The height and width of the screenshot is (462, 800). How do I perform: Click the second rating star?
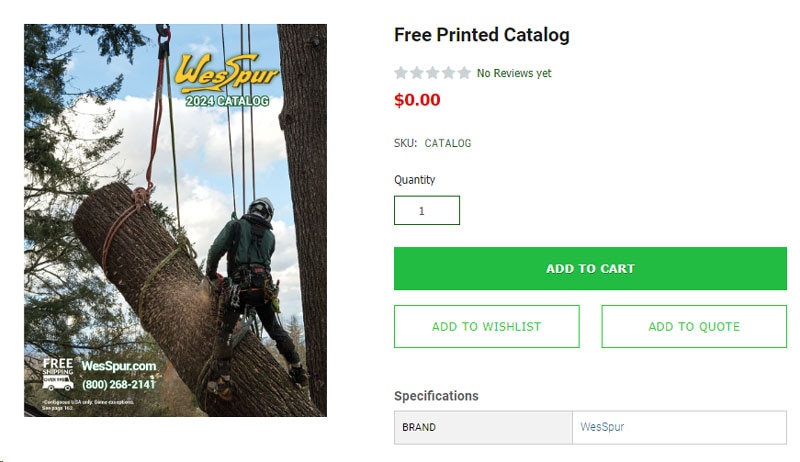point(417,73)
